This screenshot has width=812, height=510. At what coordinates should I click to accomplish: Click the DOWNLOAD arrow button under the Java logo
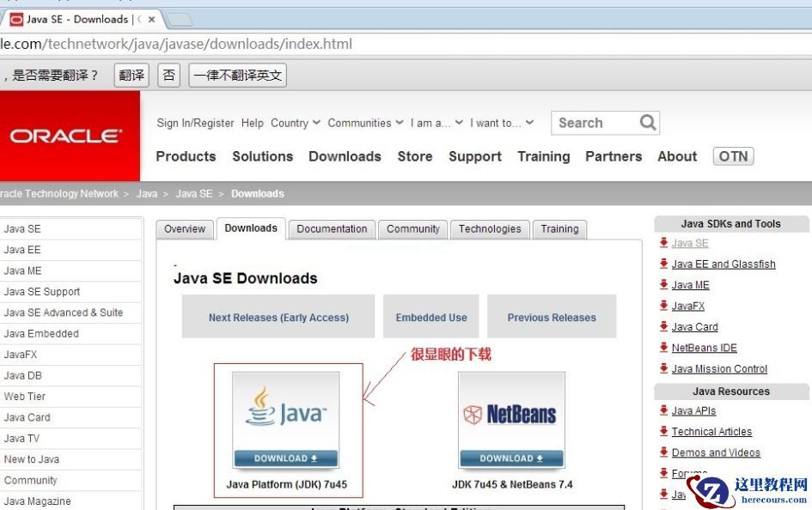(285, 458)
